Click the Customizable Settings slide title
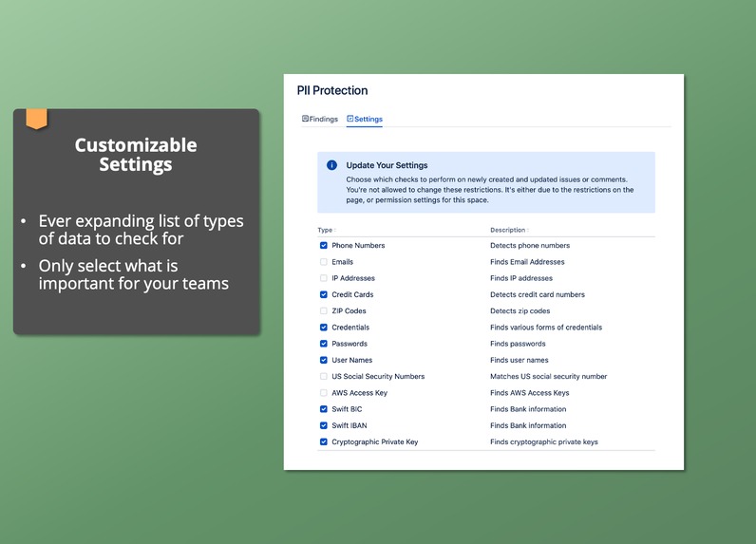The width and height of the screenshot is (756, 544). coord(136,155)
